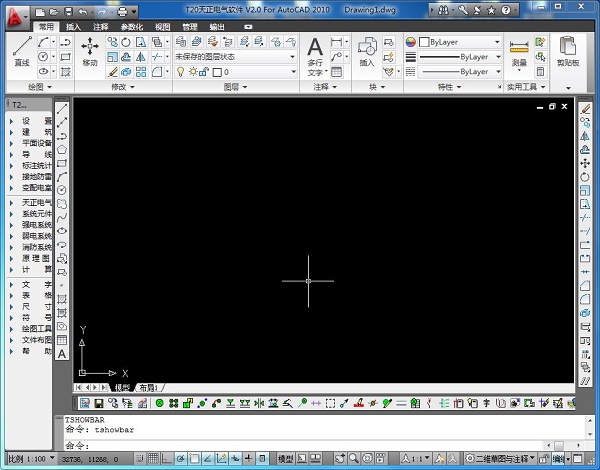Open the ByLayer color dropdown
Screen dimensions: 600x470
tap(460, 42)
